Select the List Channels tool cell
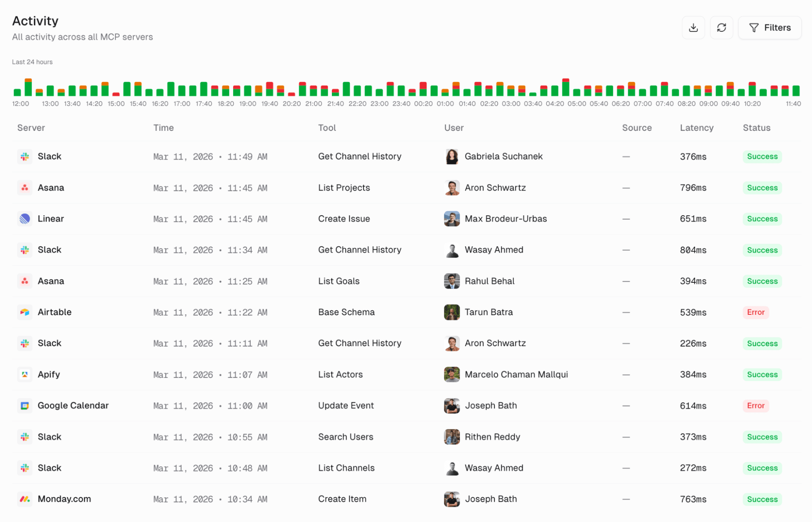812x522 pixels. click(x=346, y=468)
